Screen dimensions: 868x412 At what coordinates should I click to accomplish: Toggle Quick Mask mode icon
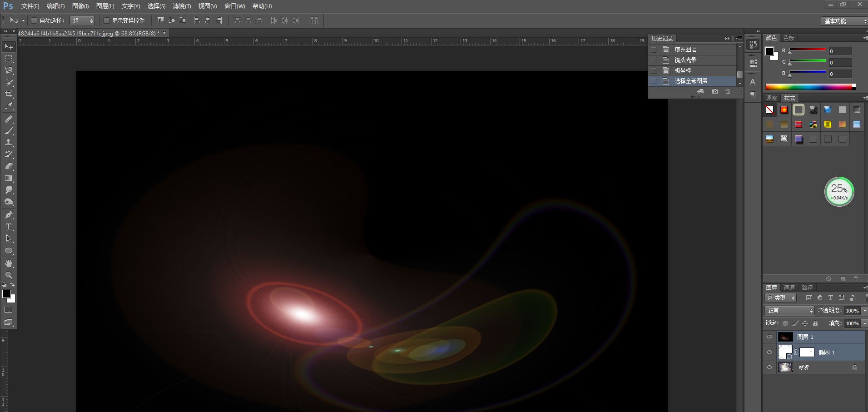pos(9,310)
